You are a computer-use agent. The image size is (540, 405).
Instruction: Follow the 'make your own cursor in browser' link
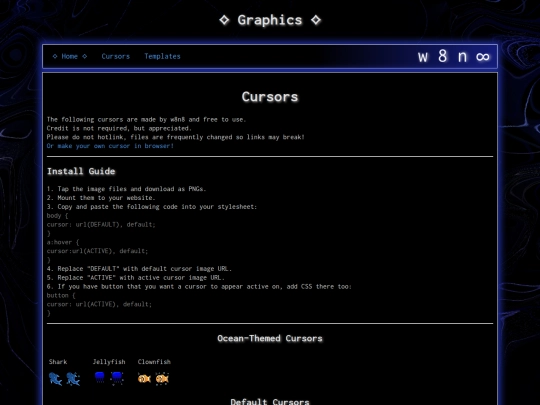110,146
